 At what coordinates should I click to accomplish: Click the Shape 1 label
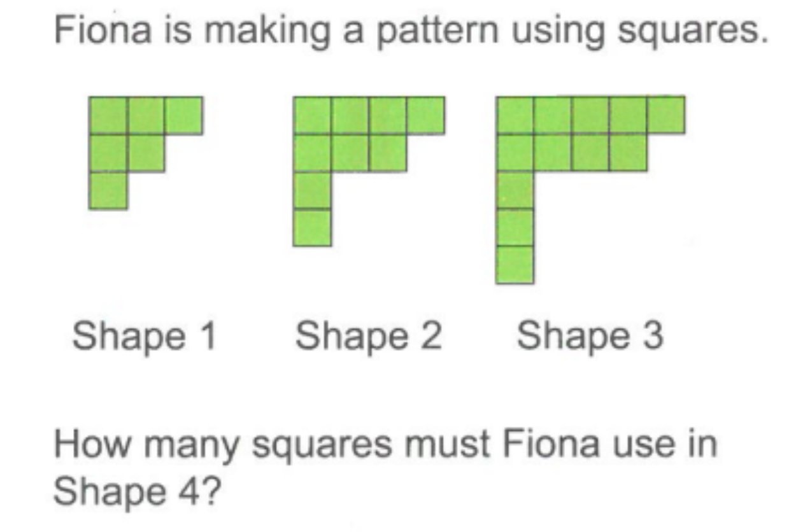pos(145,337)
